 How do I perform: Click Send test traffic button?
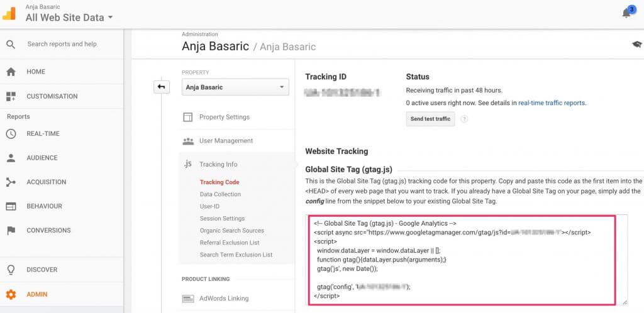(x=430, y=119)
